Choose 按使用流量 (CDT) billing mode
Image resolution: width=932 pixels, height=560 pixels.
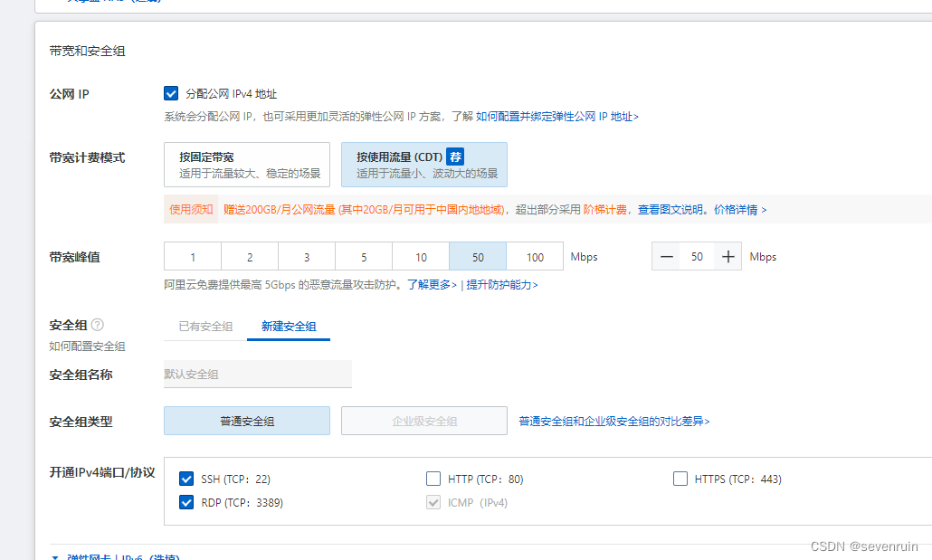click(x=423, y=165)
